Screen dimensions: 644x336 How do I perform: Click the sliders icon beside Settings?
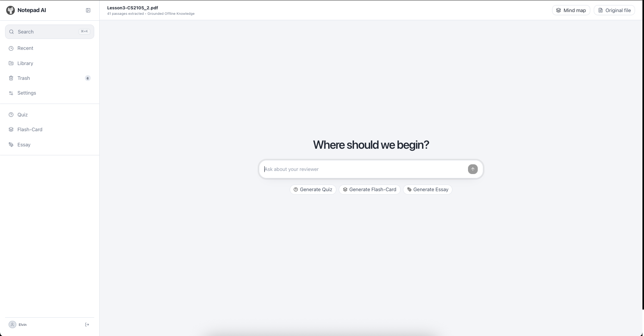point(11,93)
